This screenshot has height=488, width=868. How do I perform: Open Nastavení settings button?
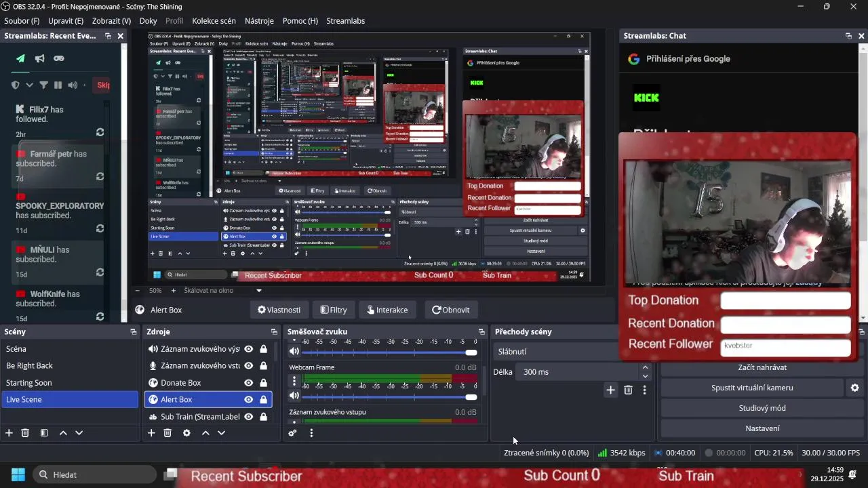[x=762, y=428]
